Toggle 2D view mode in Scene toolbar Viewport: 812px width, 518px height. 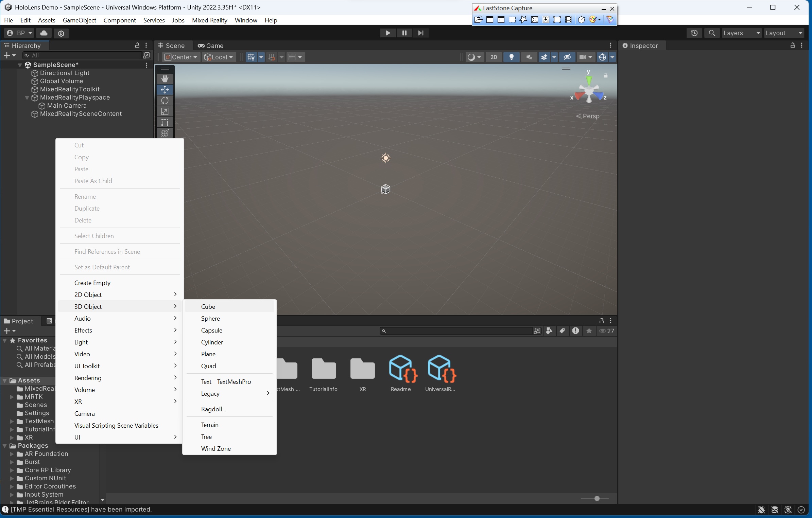click(x=494, y=57)
